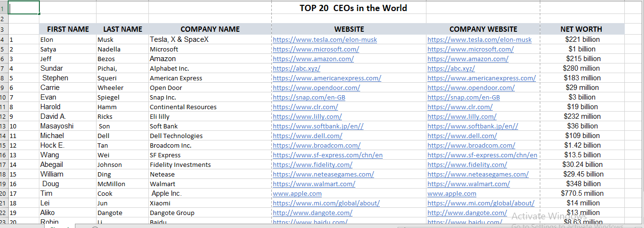Open the tesla.com/elon-musk link in the WEBSITE column

(325, 39)
